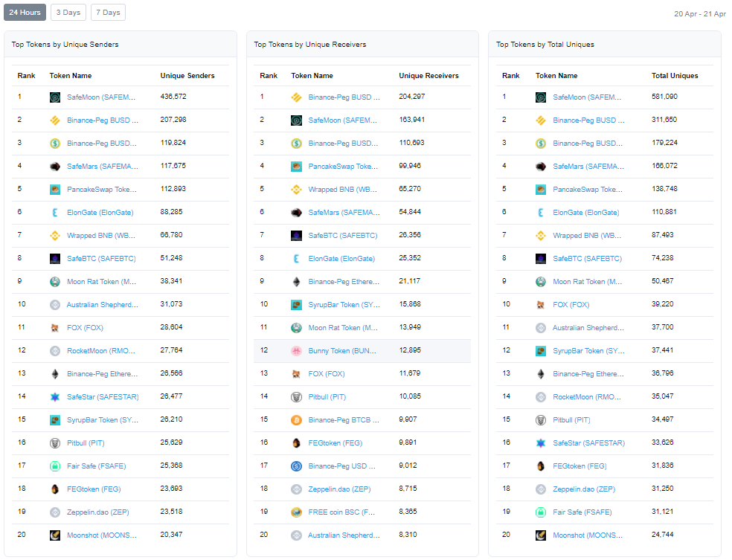Open Fair Safe (FSAFE) link in Unique Senders table
732x560 pixels.
[x=96, y=466]
